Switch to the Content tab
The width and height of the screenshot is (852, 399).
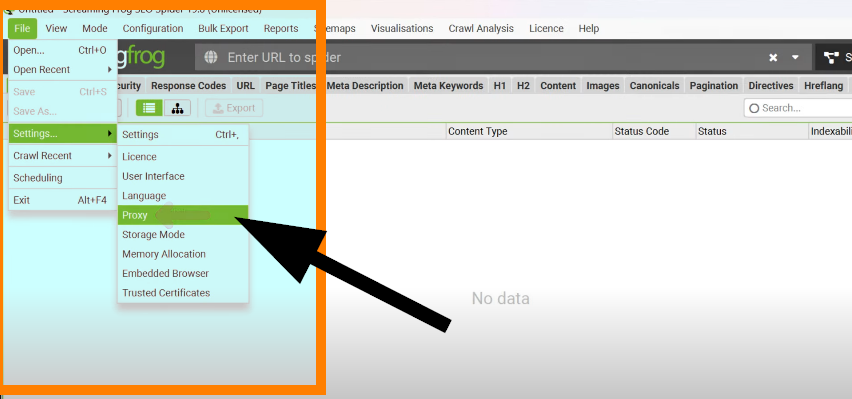558,85
